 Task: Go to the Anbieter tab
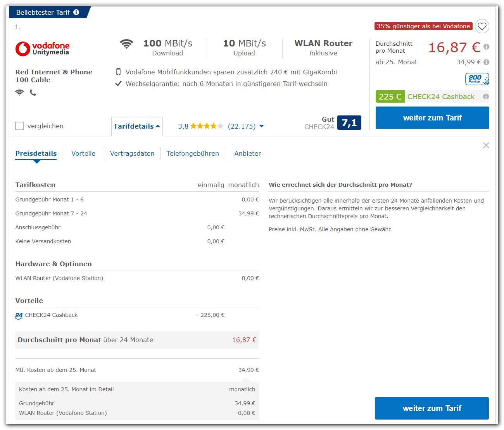click(248, 153)
